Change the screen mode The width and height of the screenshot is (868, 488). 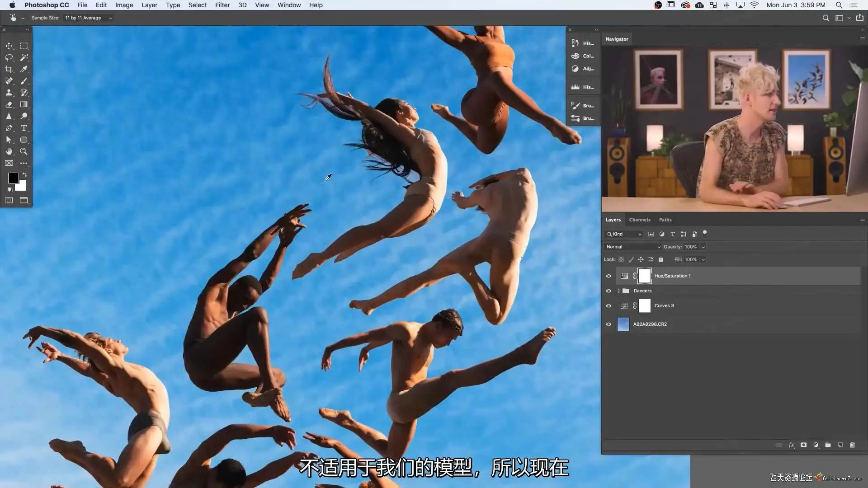(24, 200)
